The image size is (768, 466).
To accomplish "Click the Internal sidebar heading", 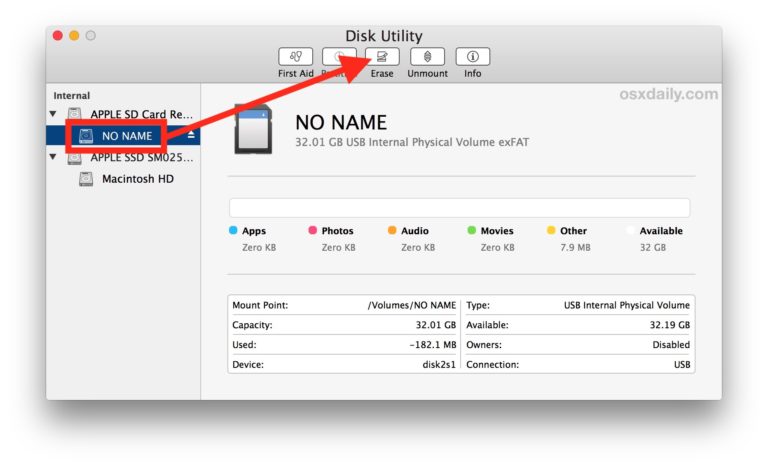I will coord(72,96).
